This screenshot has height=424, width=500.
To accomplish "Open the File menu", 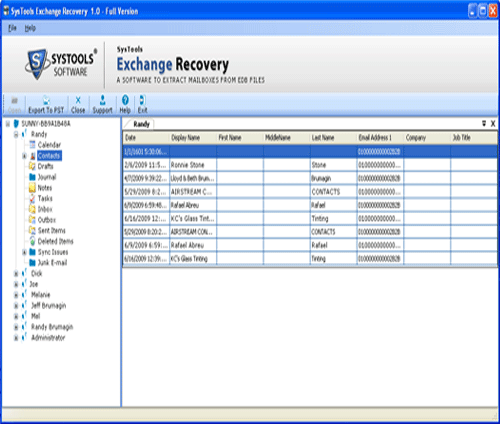I will pos(12,28).
